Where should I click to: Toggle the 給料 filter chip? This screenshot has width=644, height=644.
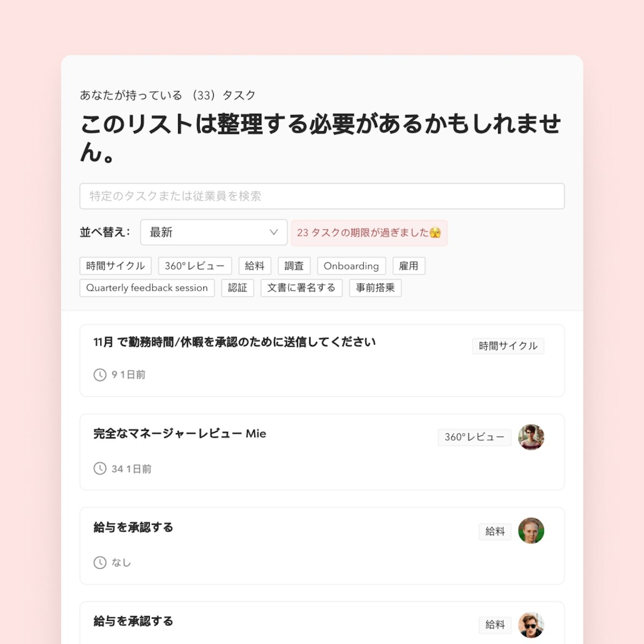point(255,266)
